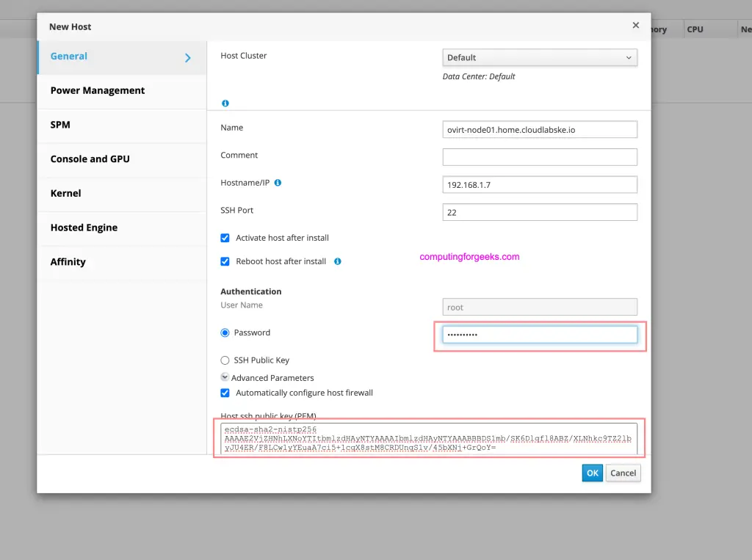Switch to Hosted Engine tab
The width and height of the screenshot is (752, 560).
(x=123, y=228)
